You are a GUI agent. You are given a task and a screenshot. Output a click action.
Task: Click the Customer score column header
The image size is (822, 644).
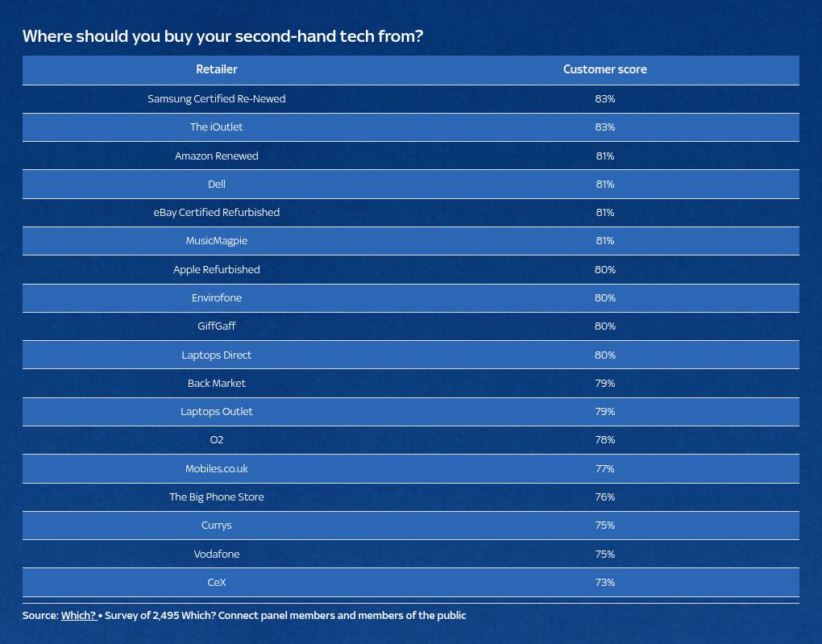604,69
